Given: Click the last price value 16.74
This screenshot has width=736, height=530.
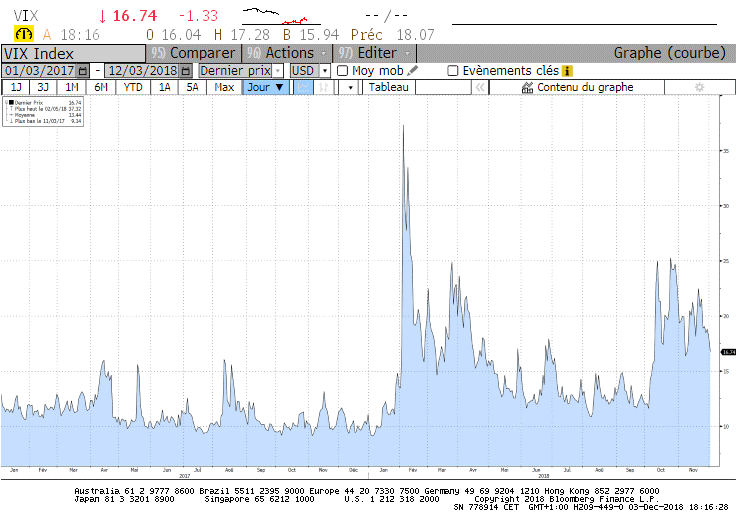Looking at the screenshot, I should pos(134,16).
